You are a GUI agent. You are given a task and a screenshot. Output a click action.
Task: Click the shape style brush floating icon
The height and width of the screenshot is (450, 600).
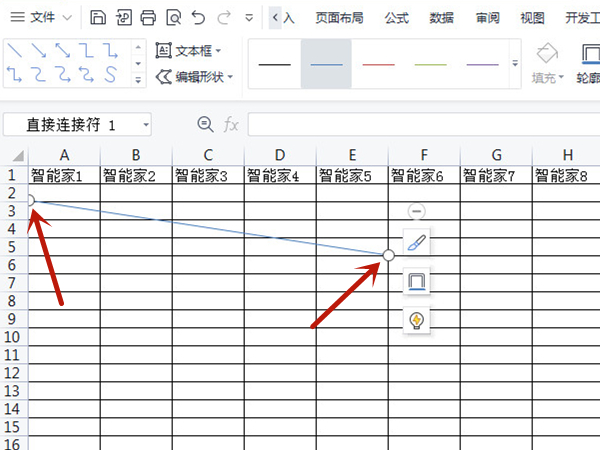point(417,243)
